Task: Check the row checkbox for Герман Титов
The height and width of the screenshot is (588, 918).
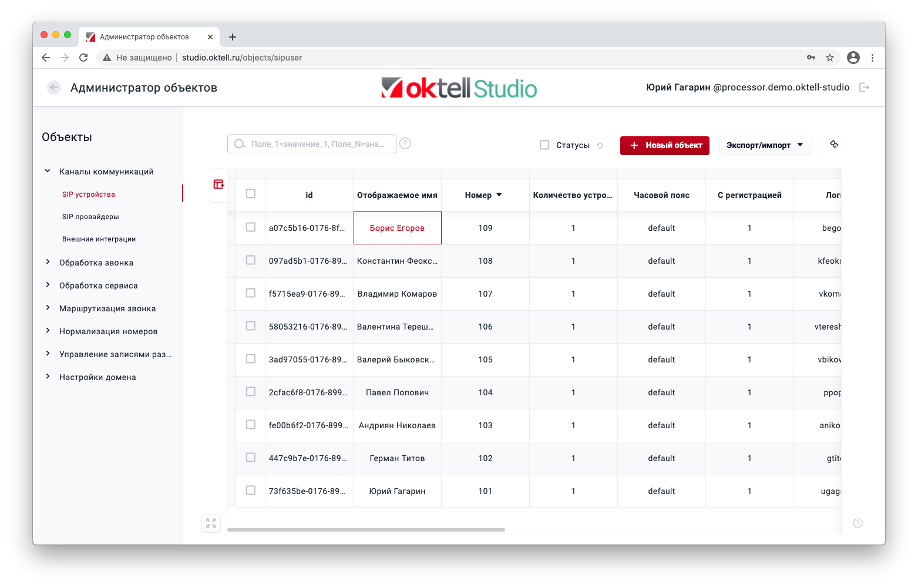Action: coord(251,457)
